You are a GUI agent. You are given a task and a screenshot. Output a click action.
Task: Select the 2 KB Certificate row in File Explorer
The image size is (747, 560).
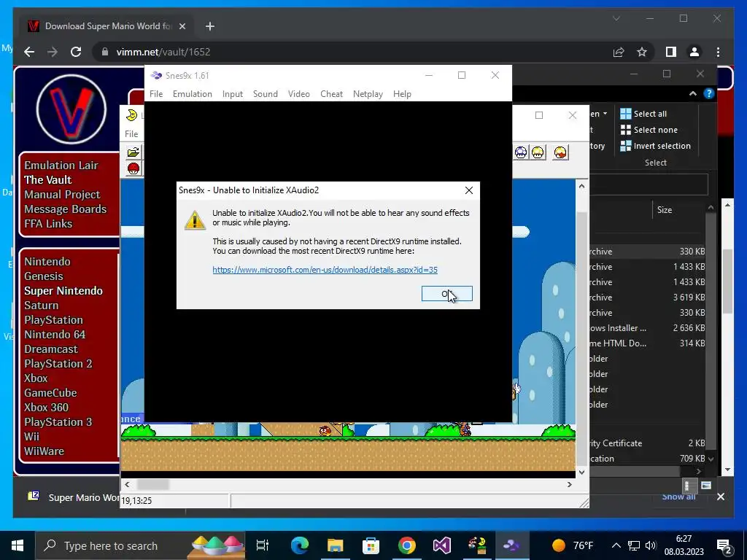click(x=647, y=443)
